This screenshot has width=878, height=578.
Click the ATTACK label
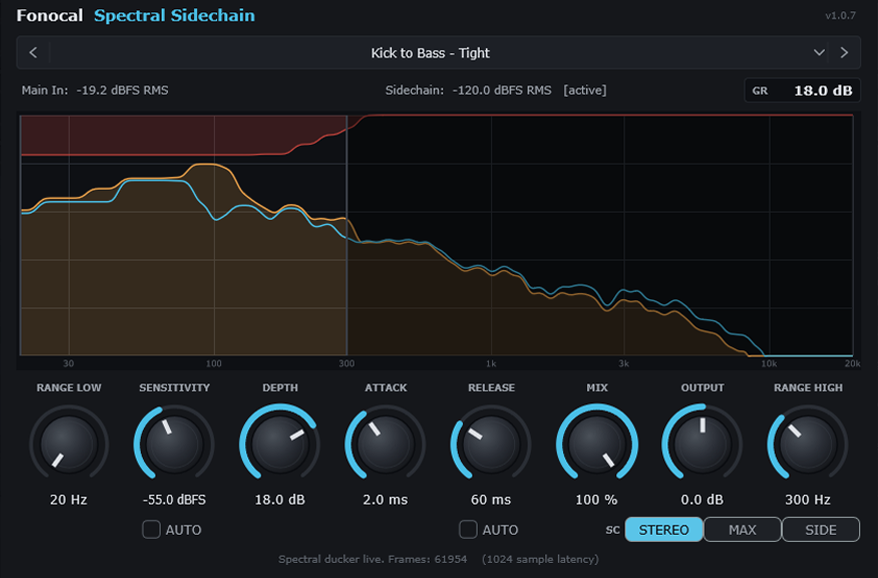point(386,388)
